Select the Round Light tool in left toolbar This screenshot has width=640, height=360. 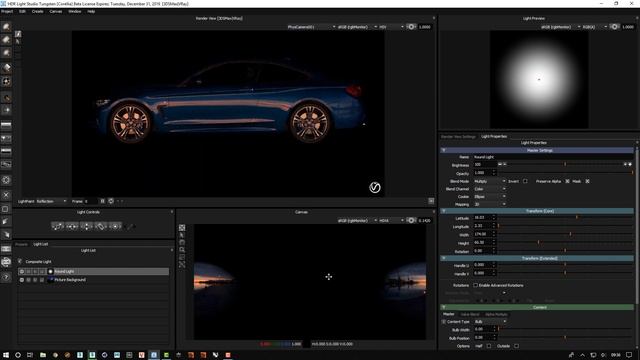[x=6, y=27]
